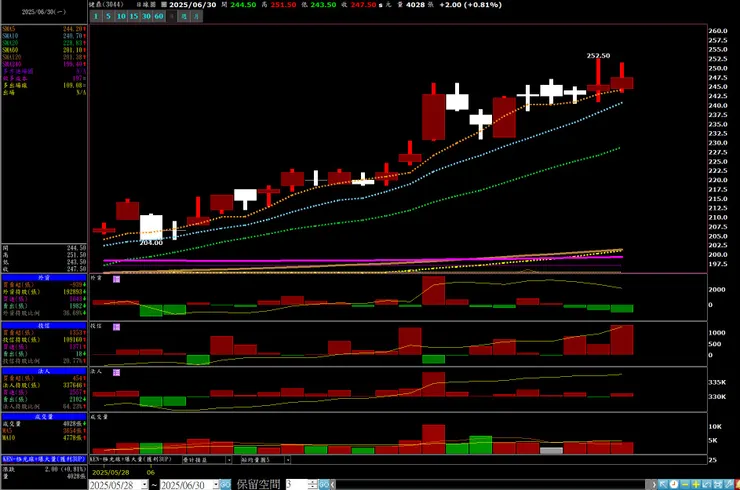
Task: Select the 5-minute timeframe button
Action: (108, 17)
